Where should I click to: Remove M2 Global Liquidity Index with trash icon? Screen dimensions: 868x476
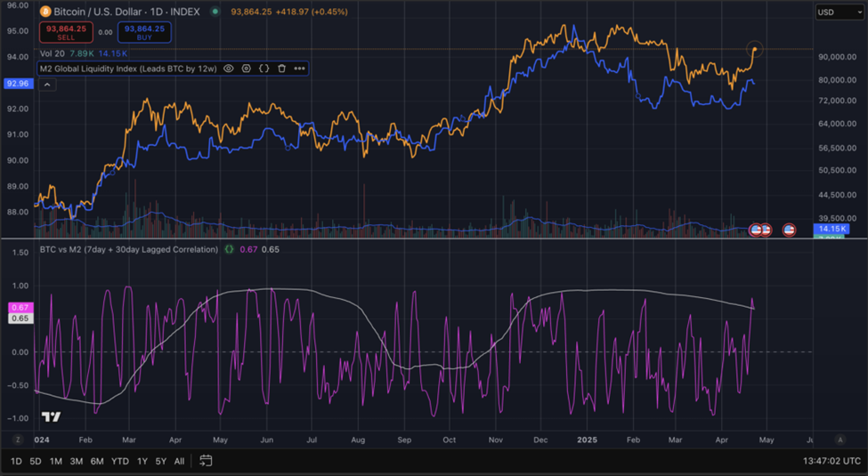point(282,69)
